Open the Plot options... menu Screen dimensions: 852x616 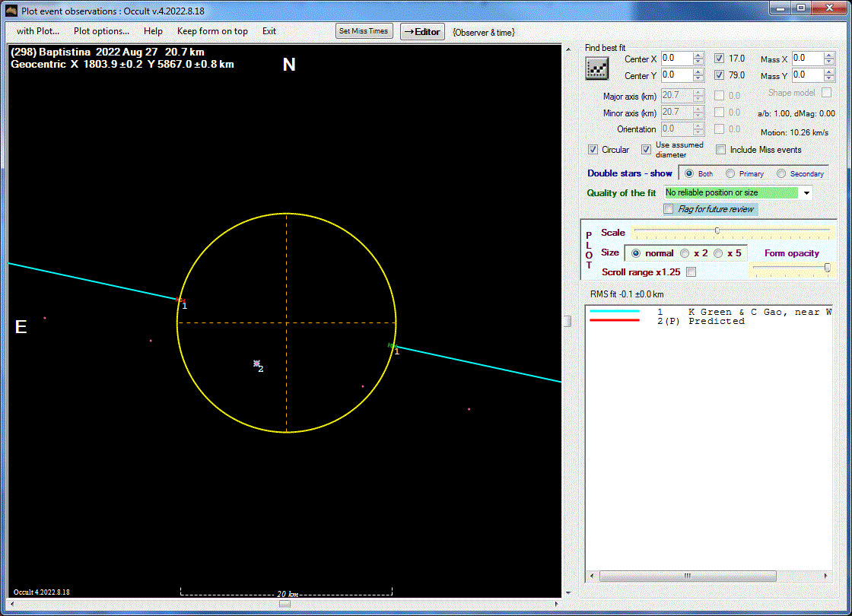102,31
